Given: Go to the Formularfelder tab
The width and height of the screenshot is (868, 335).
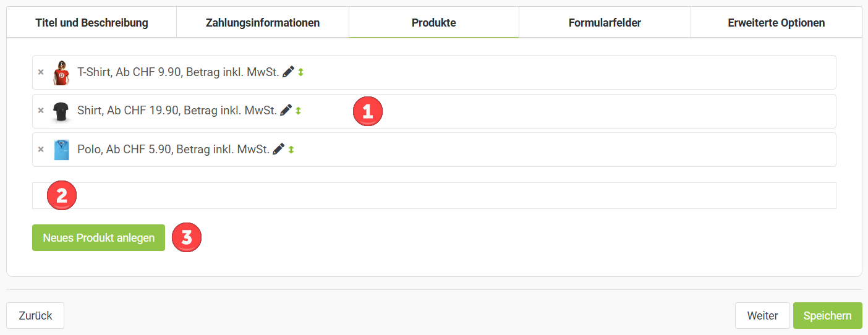Looking at the screenshot, I should pyautogui.click(x=605, y=23).
